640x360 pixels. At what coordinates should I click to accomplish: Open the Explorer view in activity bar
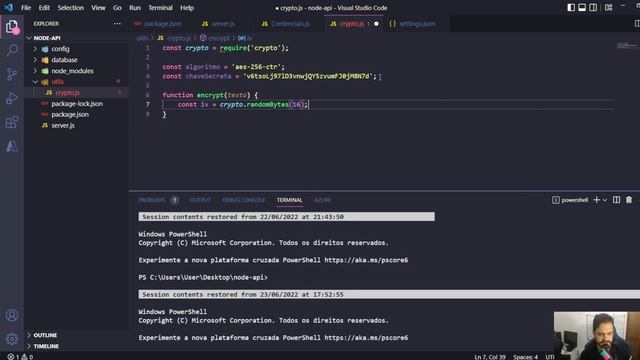point(12,27)
